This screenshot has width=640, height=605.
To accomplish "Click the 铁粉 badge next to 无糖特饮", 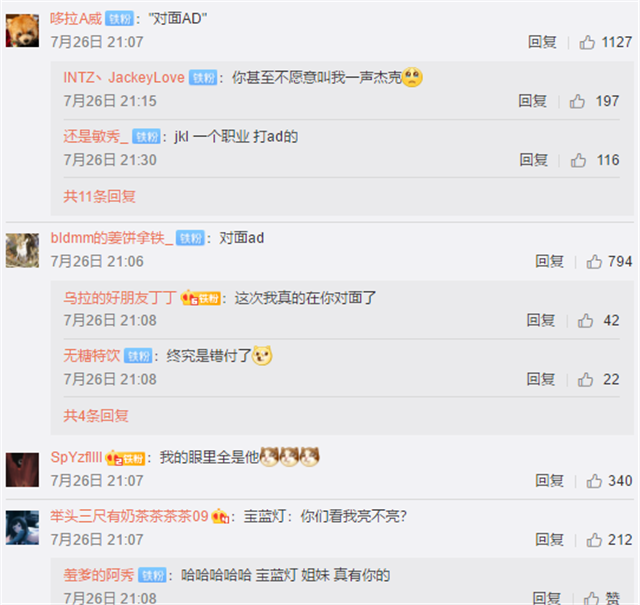I will tap(138, 356).
